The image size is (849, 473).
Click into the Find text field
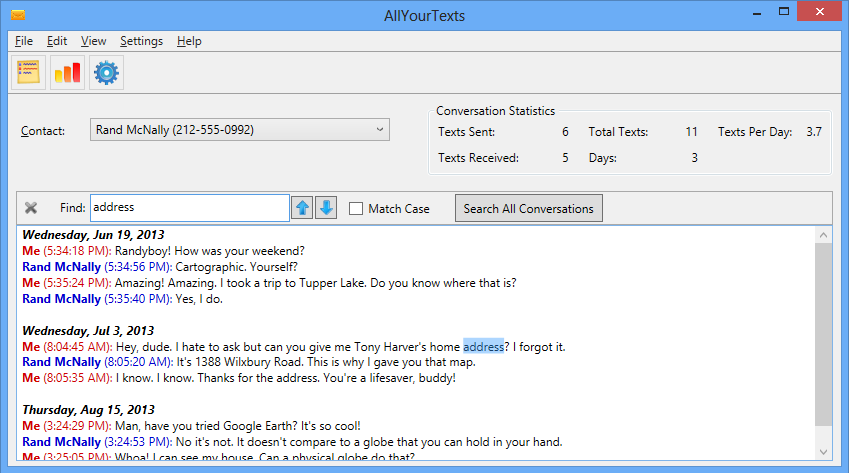click(190, 208)
